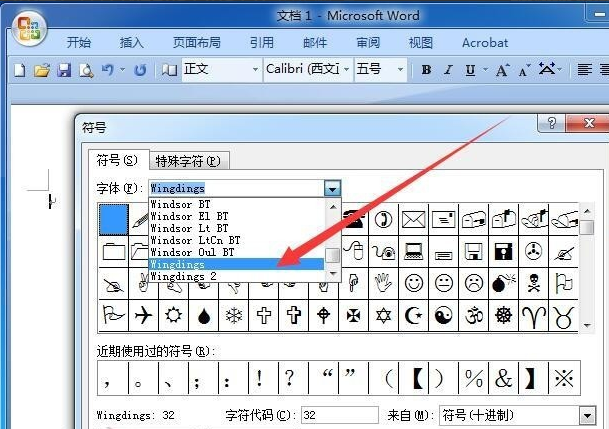Select the Star of David symbol

[x=383, y=315]
